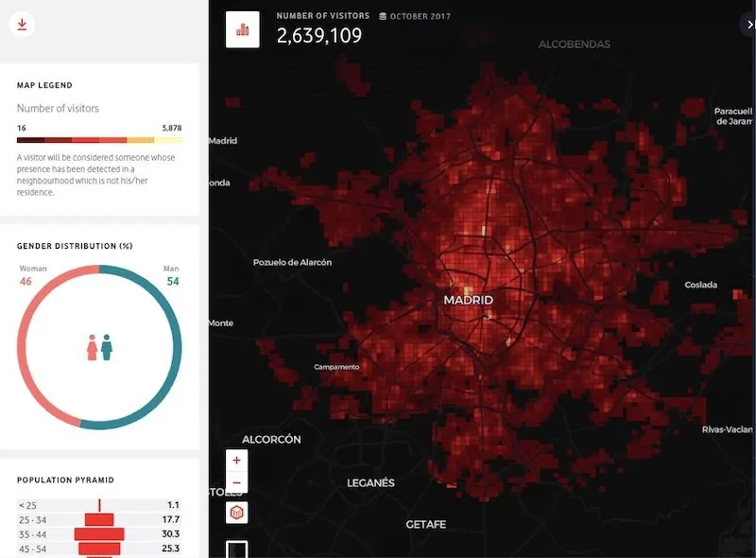Click the Madrid label on the map
The width and height of the screenshot is (756, 558).
coord(470,300)
